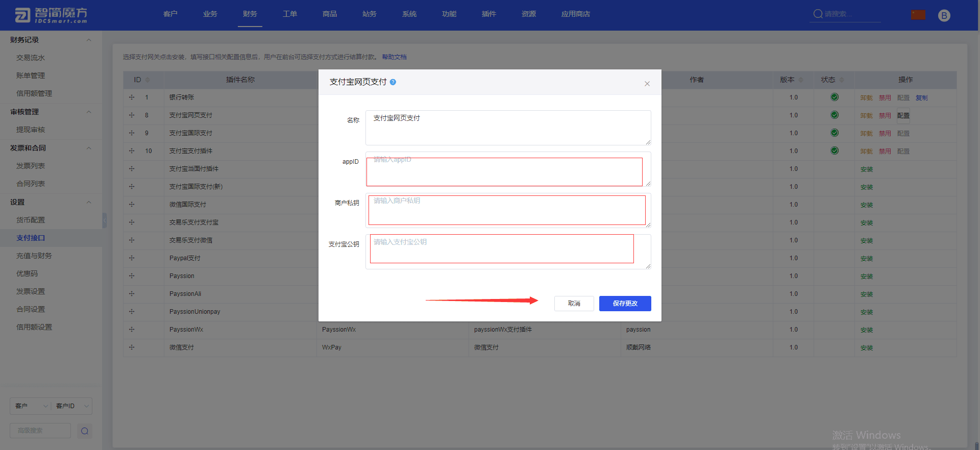Open 信用额设置 in sidebar
980x450 pixels.
(x=34, y=327)
